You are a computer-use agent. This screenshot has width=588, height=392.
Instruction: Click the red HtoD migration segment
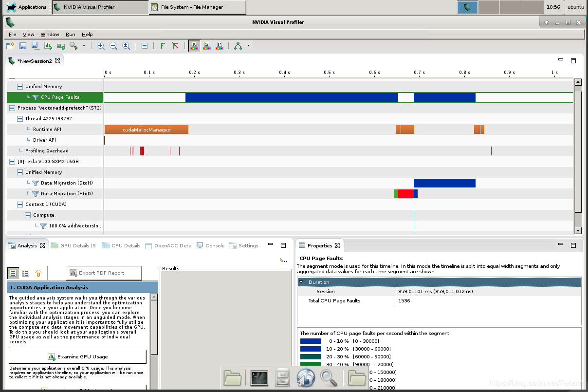pos(406,194)
